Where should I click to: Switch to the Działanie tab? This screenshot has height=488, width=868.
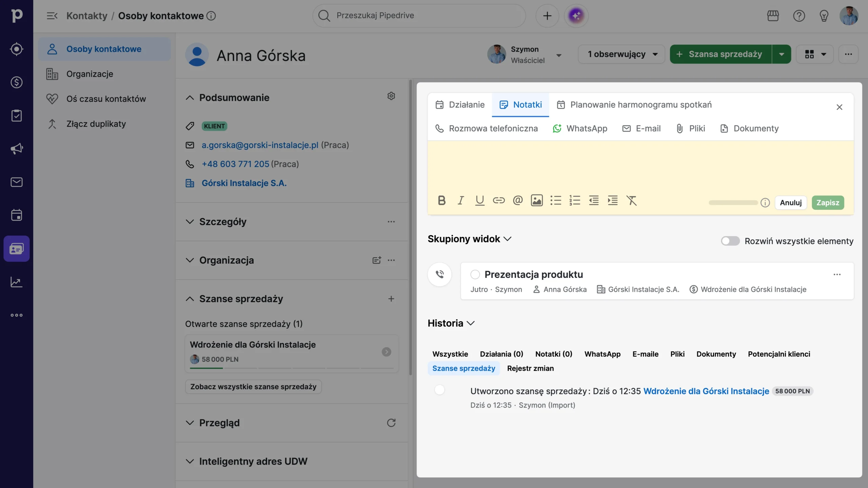click(x=460, y=105)
